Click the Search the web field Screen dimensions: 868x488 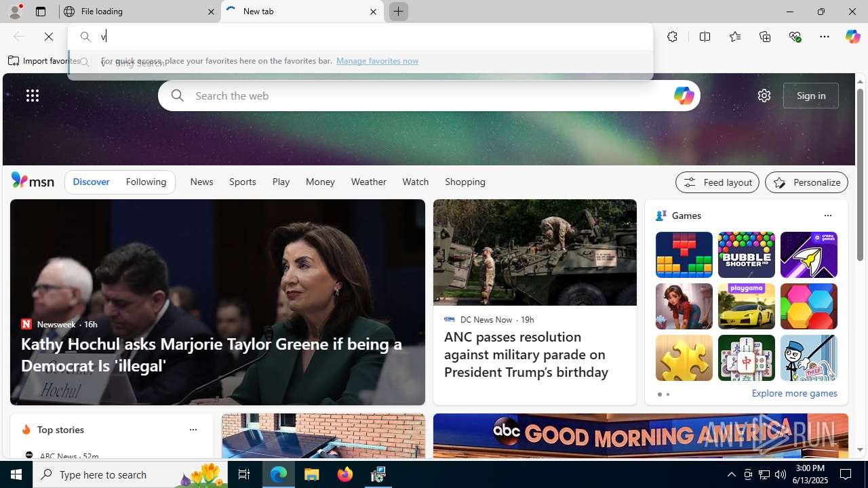(429, 96)
